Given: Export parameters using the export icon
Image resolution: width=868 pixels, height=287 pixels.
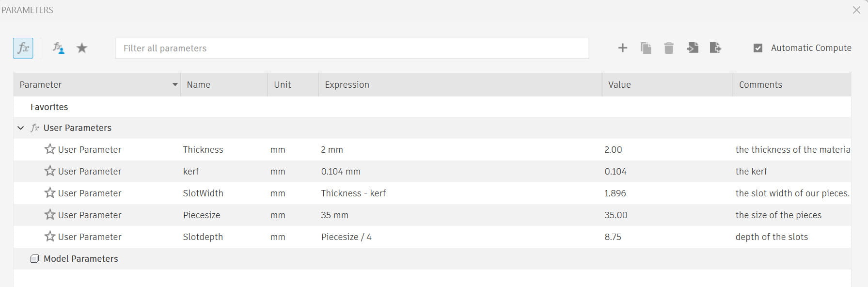Looking at the screenshot, I should [715, 48].
